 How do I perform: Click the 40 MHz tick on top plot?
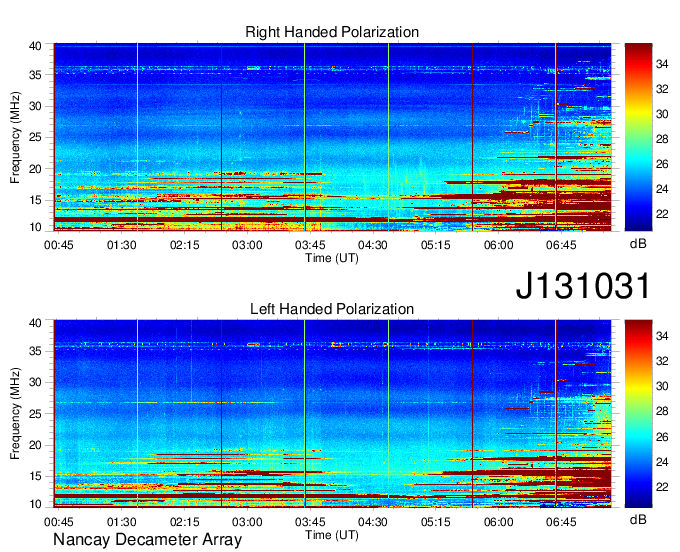coord(35,46)
